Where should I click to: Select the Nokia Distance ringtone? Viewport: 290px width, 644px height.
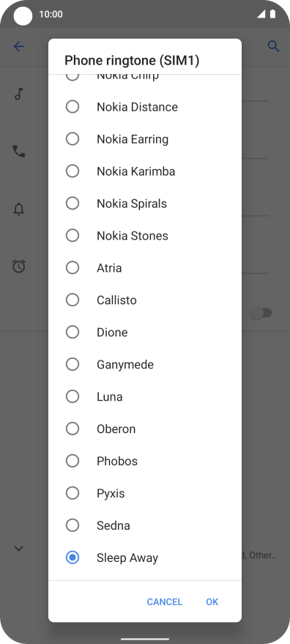coord(145,107)
